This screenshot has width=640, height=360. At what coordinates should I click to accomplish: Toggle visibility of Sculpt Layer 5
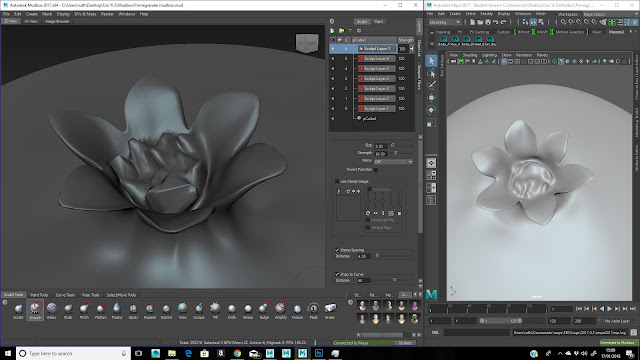333,69
